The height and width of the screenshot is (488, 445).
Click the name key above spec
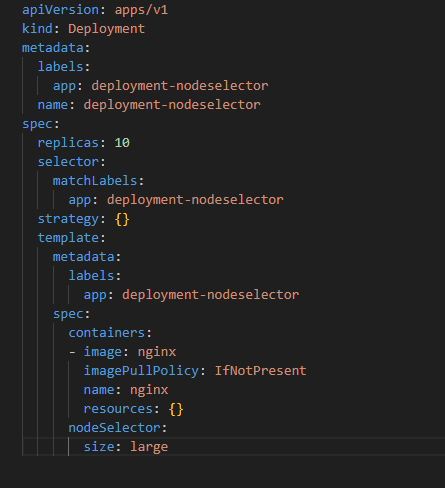53,105
